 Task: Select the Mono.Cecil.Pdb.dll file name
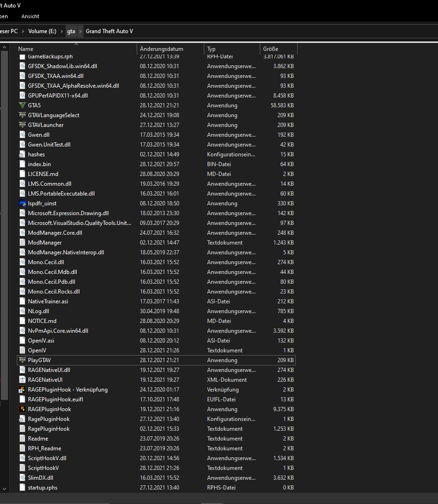[x=51, y=281]
